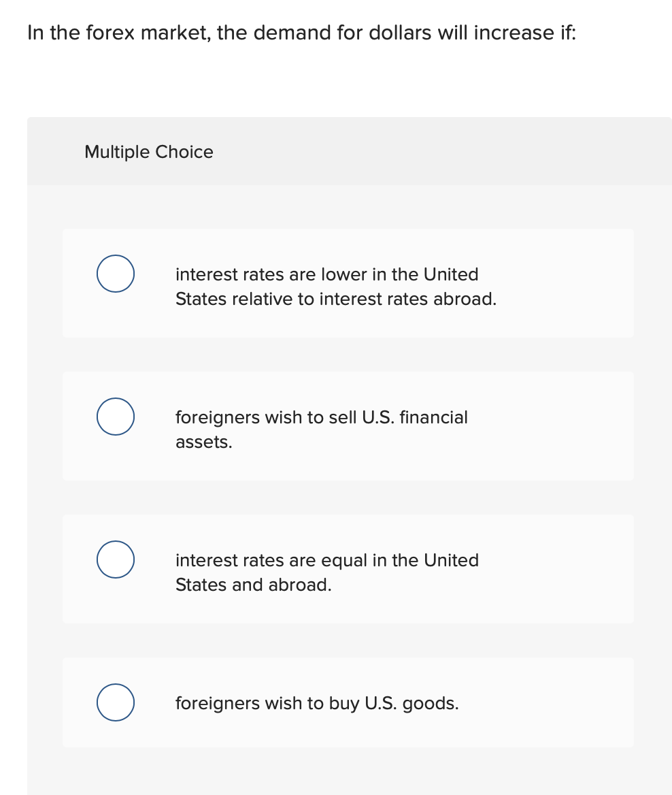The width and height of the screenshot is (672, 795).
Task: Click the fourth answer option card
Action: click(x=348, y=702)
